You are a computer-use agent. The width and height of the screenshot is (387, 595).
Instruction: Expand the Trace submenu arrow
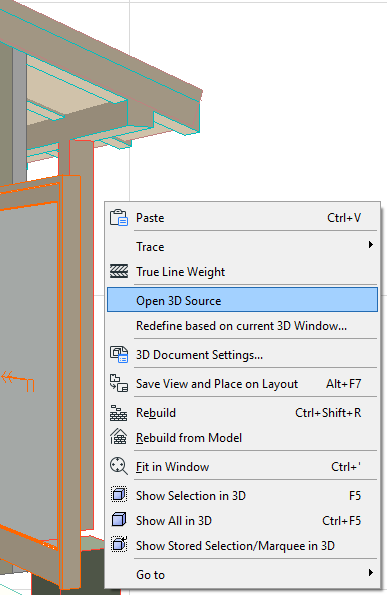[371, 245]
